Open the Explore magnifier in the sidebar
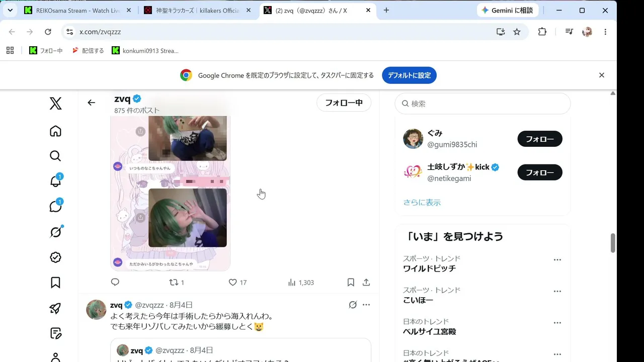Screen dimensions: 644x362 55,156
